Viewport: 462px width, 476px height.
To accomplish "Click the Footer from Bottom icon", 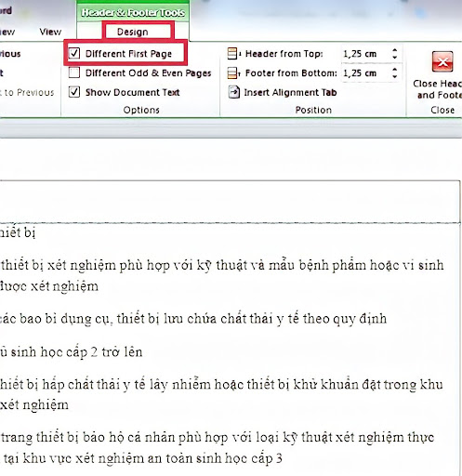I will [x=233, y=73].
